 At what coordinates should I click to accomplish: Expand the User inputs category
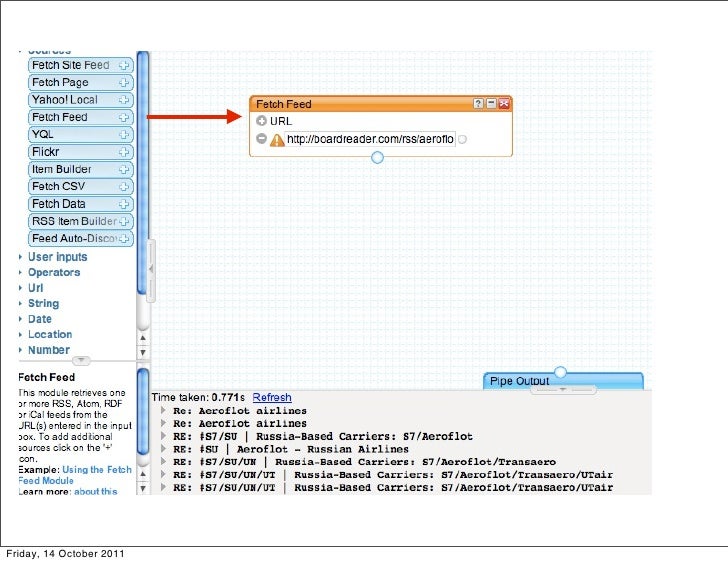(x=57, y=257)
